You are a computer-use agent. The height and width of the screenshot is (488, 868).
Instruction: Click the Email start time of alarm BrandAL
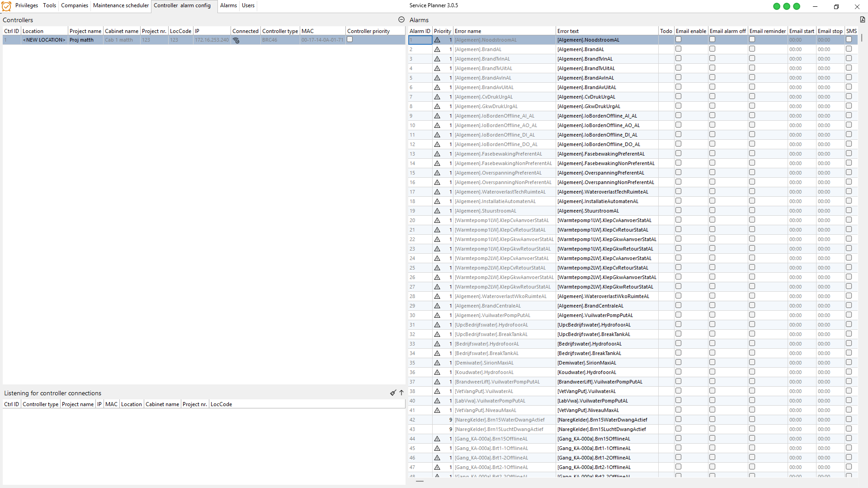[802, 49]
